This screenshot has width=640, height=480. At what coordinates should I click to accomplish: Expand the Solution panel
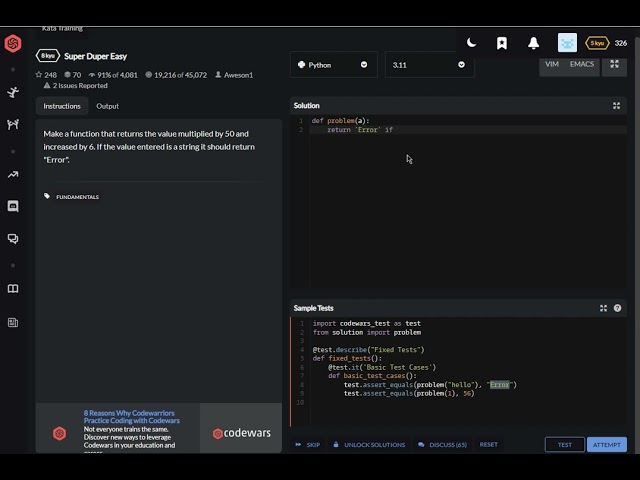pos(616,106)
